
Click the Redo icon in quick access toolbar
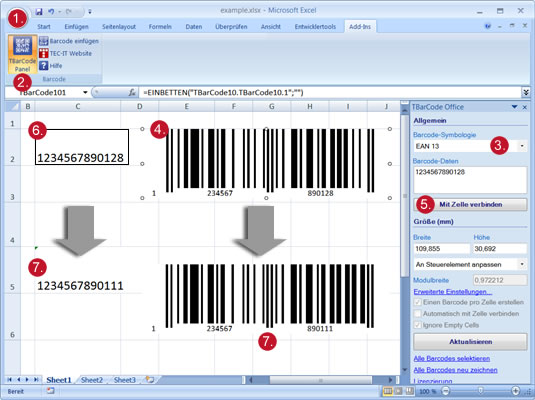(x=69, y=12)
